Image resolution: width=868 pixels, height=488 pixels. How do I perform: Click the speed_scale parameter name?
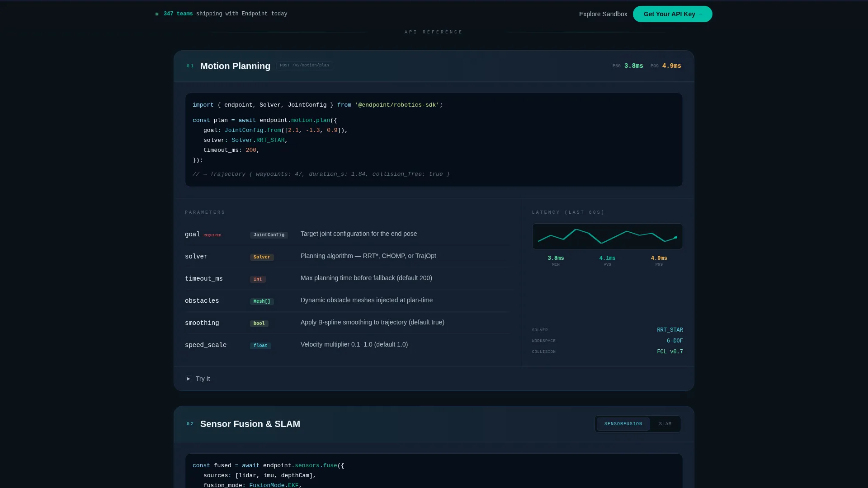tap(206, 345)
